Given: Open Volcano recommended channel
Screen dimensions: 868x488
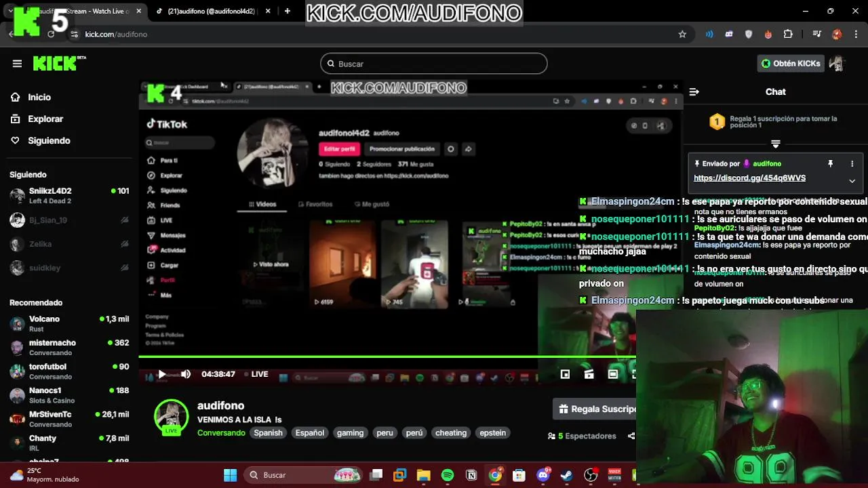Looking at the screenshot, I should coord(69,323).
